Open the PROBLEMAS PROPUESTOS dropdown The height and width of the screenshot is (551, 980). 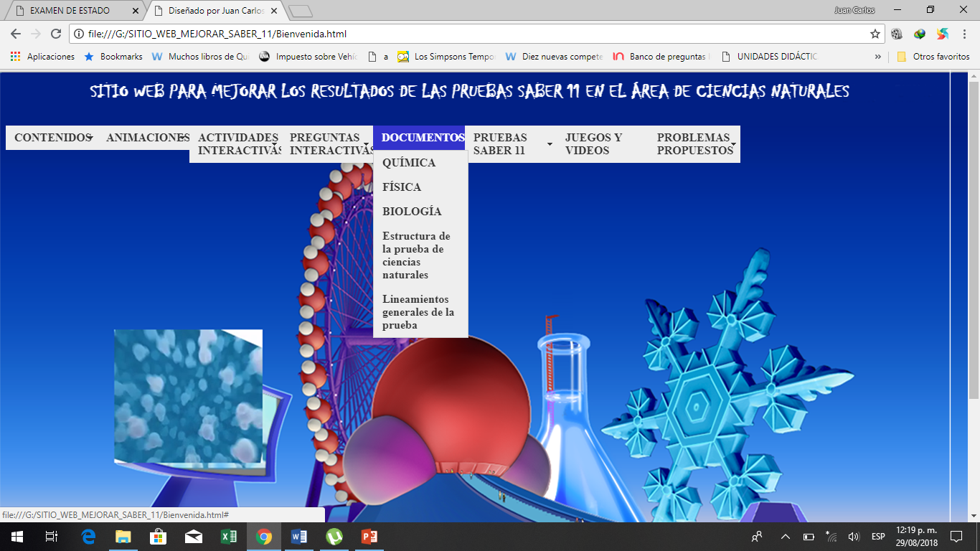pyautogui.click(x=694, y=144)
